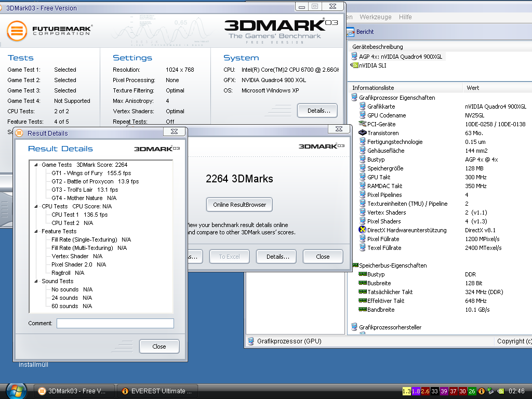532x399 pixels.
Task: Click the nVIDIA SLI device icon
Action: (354, 65)
